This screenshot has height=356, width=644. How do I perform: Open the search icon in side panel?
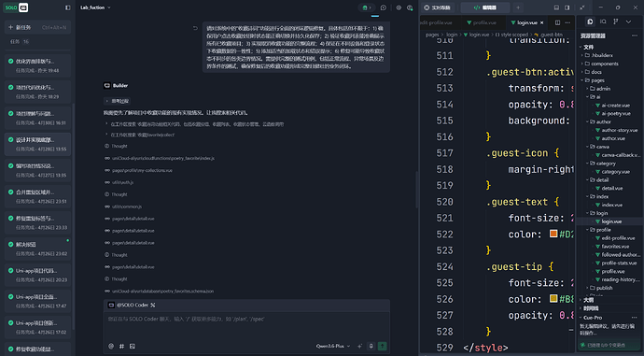[603, 21]
